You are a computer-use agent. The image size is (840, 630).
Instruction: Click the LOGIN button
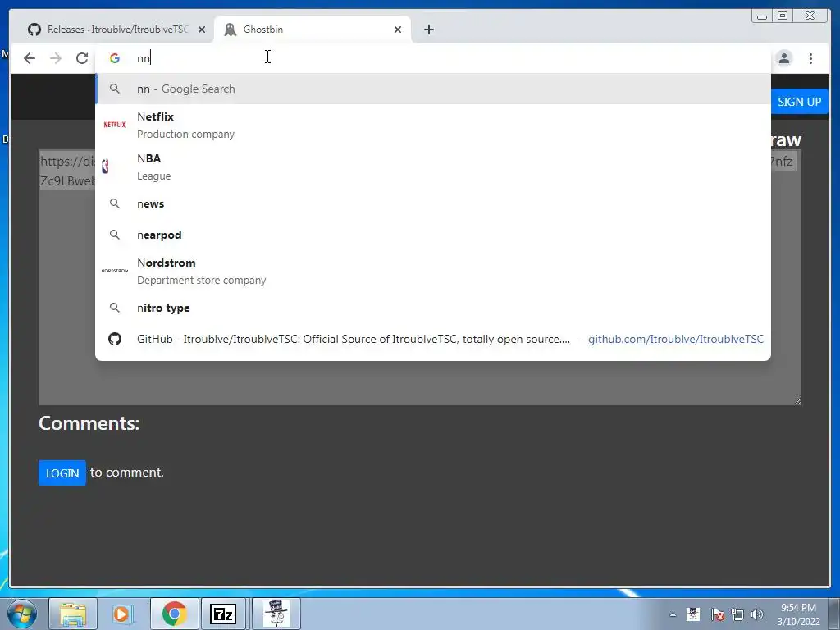(x=62, y=473)
